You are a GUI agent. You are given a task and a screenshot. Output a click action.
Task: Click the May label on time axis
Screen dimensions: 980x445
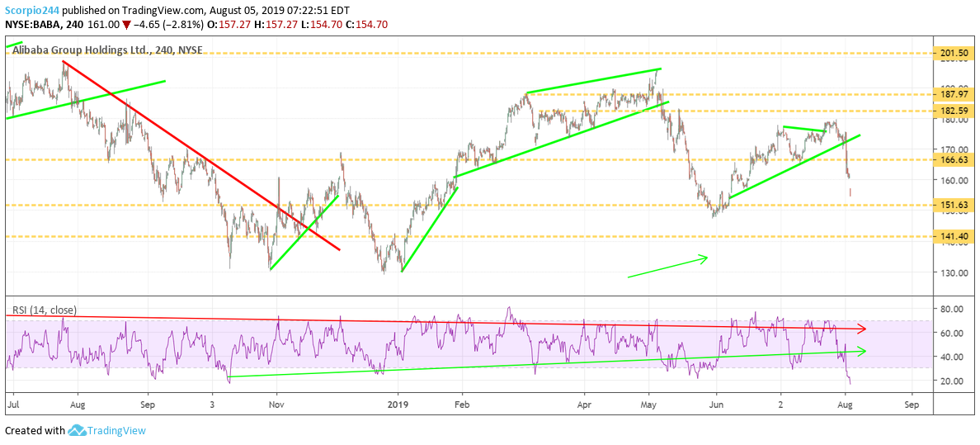[650, 405]
